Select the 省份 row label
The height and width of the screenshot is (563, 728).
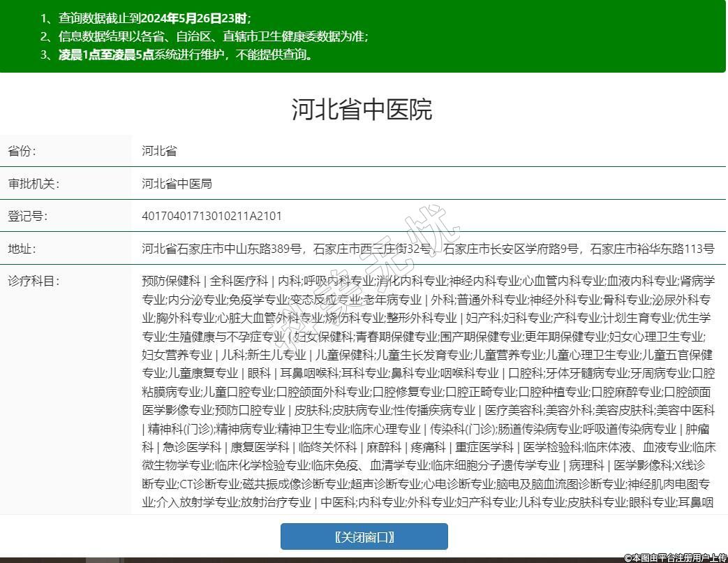pos(22,151)
